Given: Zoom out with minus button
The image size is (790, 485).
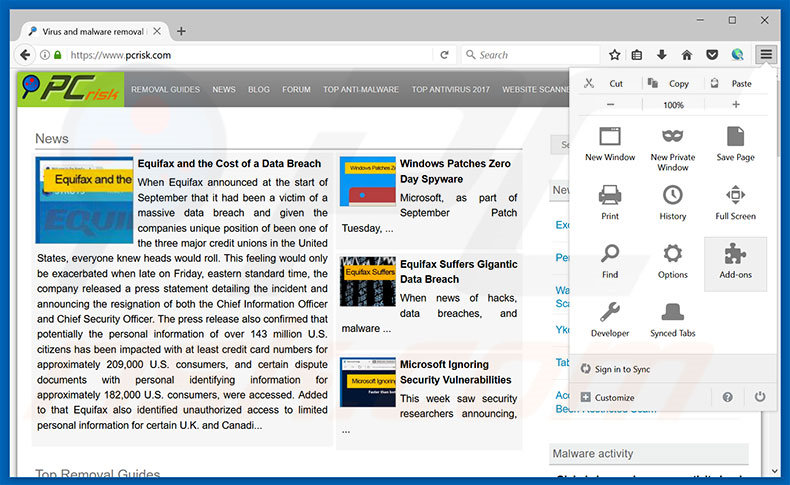Looking at the screenshot, I should click(x=610, y=105).
